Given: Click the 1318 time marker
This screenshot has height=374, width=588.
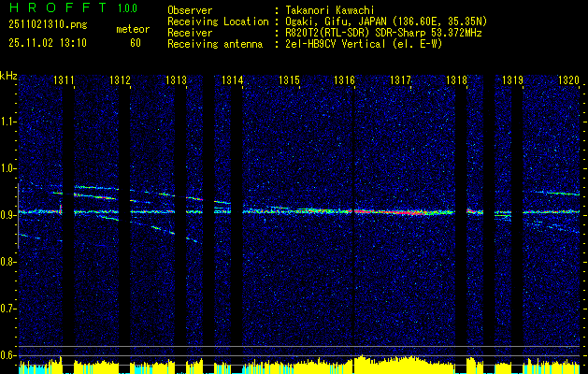Looking at the screenshot, I should pyautogui.click(x=457, y=80).
